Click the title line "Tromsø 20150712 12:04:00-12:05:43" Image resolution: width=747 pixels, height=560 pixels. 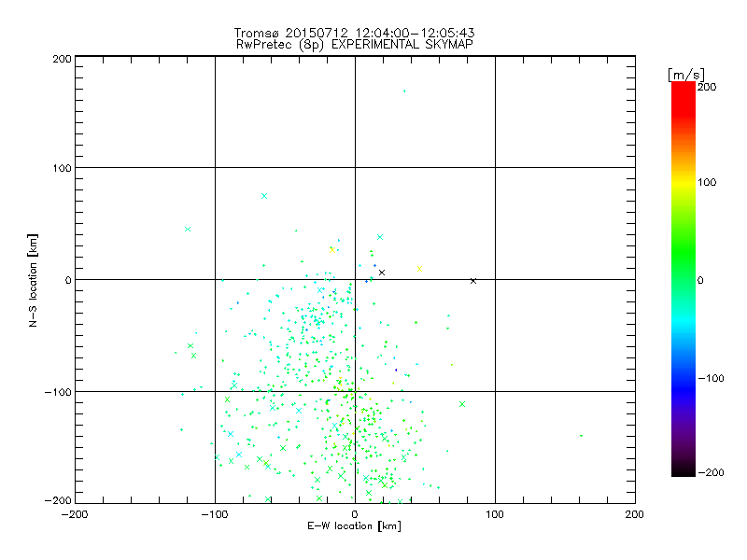(354, 33)
